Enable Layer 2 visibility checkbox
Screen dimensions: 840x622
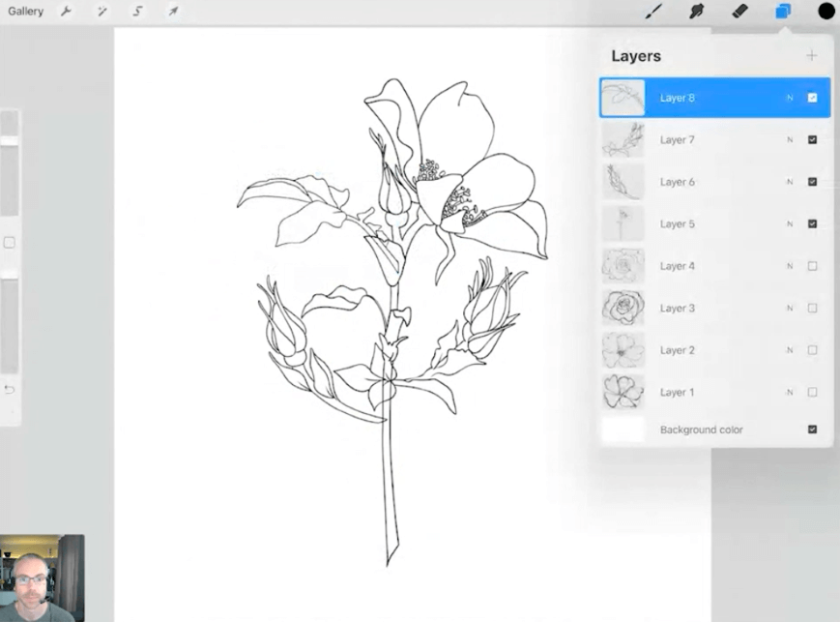tap(812, 350)
